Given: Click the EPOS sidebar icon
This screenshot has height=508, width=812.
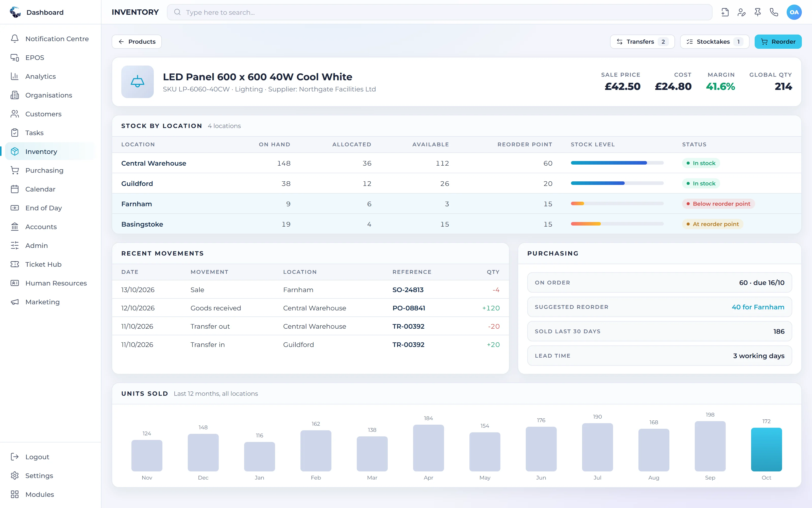Looking at the screenshot, I should [x=15, y=57].
